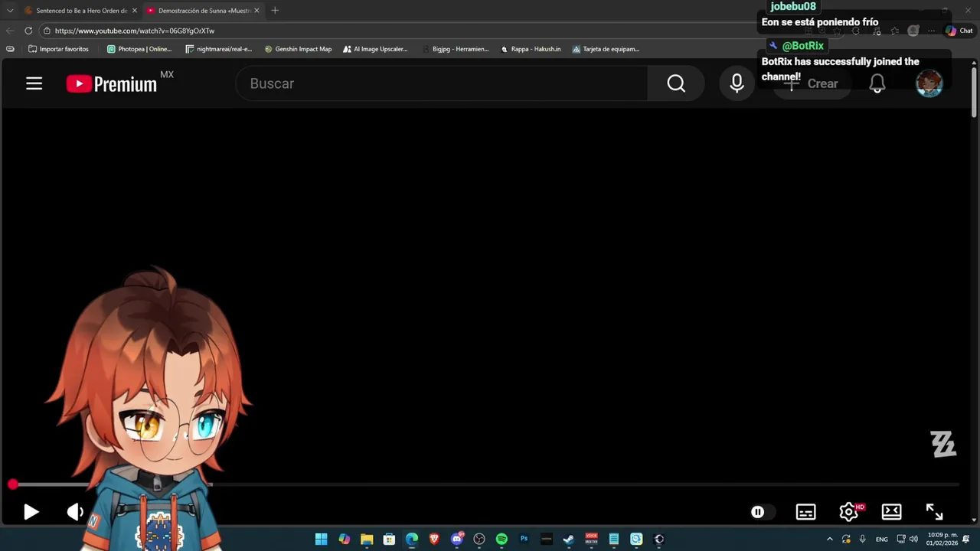The image size is (980, 551).
Task: Open the Tarjeta de equipam... bookmark
Action: (x=606, y=49)
